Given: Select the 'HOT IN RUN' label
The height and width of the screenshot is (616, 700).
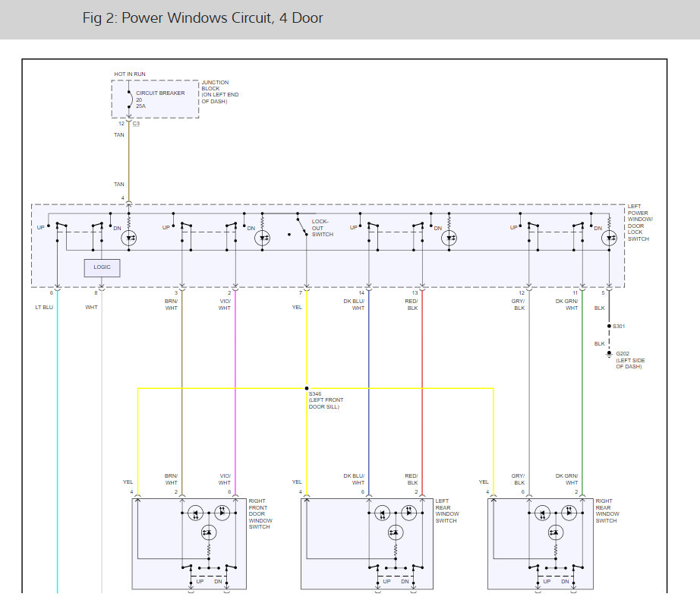Looking at the screenshot, I should click(130, 74).
